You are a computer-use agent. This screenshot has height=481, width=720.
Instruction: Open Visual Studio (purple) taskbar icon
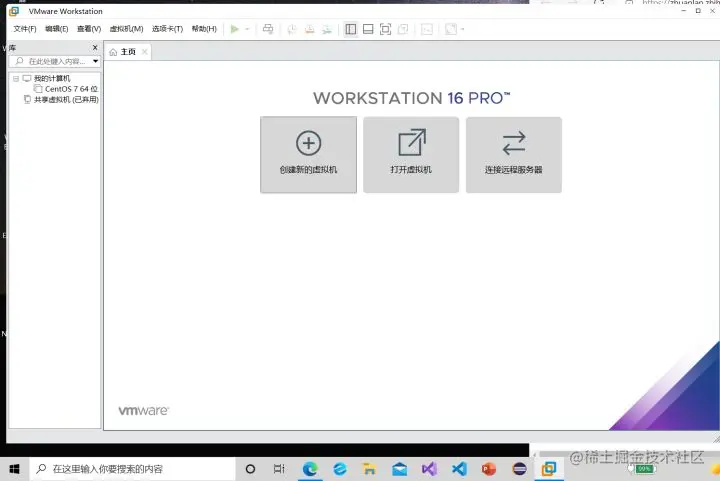coord(429,469)
